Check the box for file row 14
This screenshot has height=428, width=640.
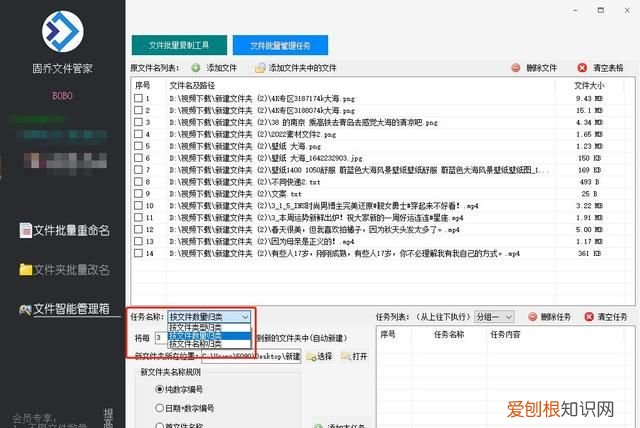pyautogui.click(x=138, y=253)
